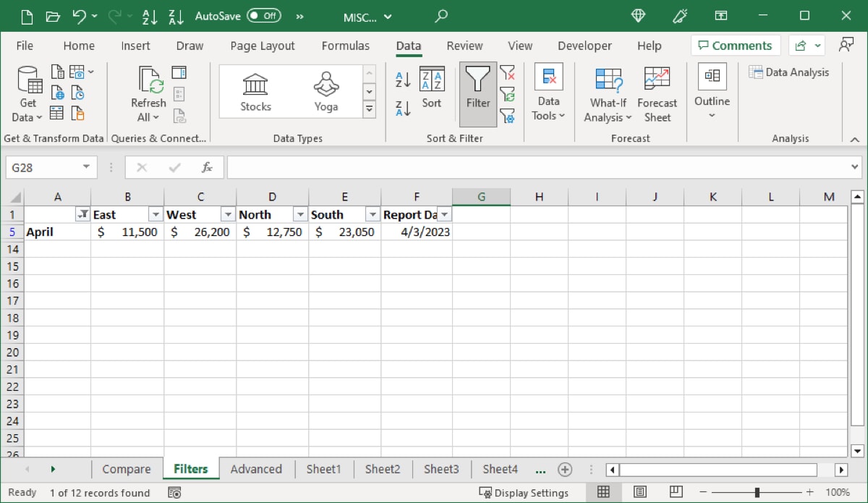Switch to the Formulas ribbon tab

(x=346, y=46)
